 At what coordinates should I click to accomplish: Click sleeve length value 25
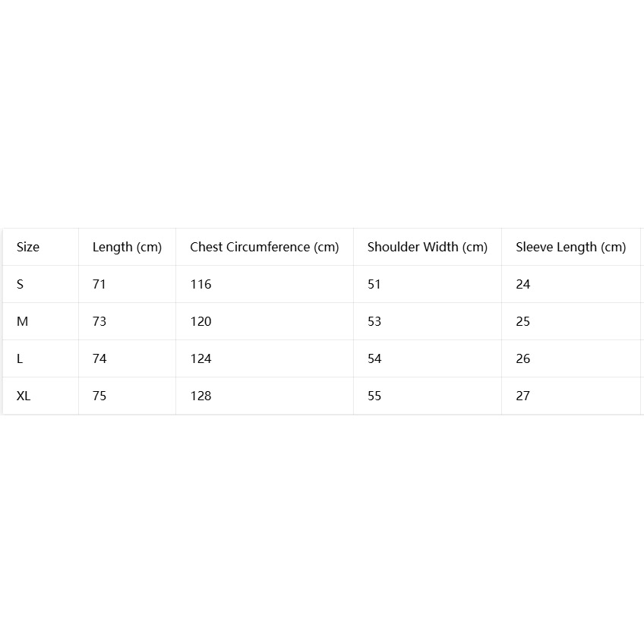[x=522, y=321]
